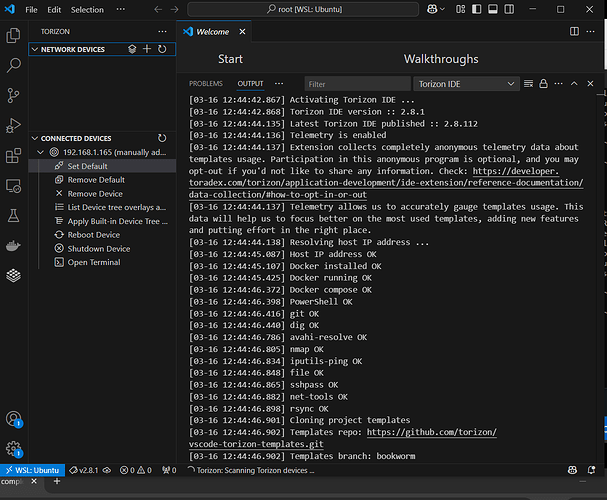
Task: Open the Testing flask view
Action: (x=14, y=216)
